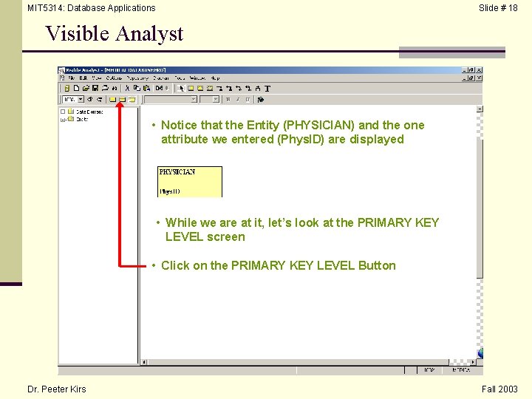Click the Save diskette icon
Screen dimensions: 532x399
pyautogui.click(x=95, y=88)
